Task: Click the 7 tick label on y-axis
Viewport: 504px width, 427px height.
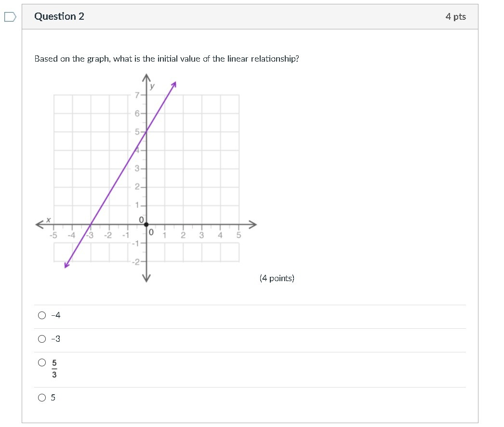Action: pos(137,95)
